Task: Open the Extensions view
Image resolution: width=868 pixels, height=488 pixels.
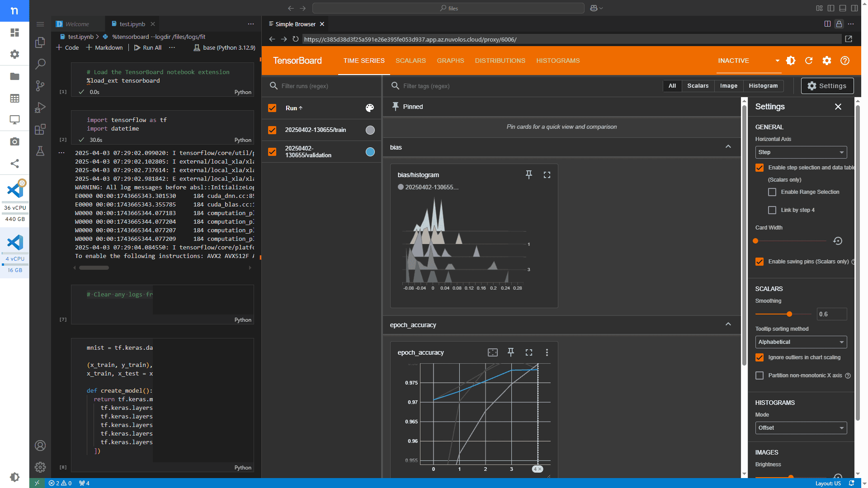Action: [x=40, y=129]
